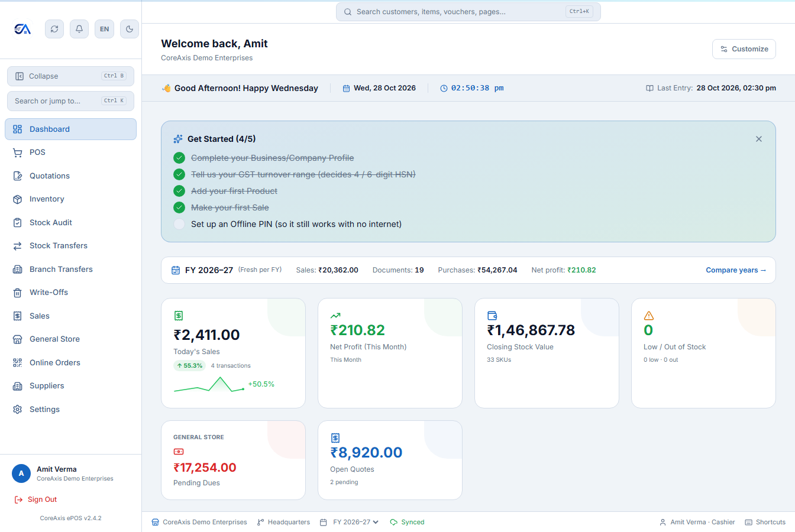Image resolution: width=795 pixels, height=532 pixels.
Task: Click the Closing Stock Value wallet icon
Action: click(492, 316)
